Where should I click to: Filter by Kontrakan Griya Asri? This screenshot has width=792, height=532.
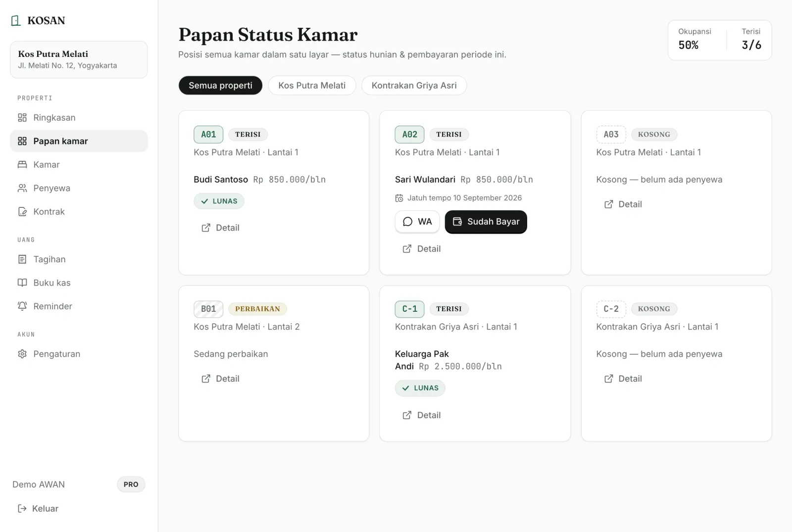(414, 86)
